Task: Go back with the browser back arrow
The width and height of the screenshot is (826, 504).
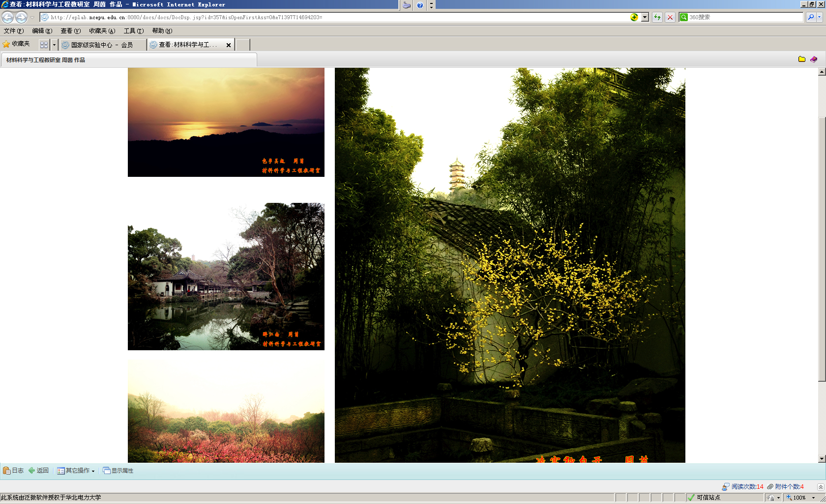Action: pos(7,17)
